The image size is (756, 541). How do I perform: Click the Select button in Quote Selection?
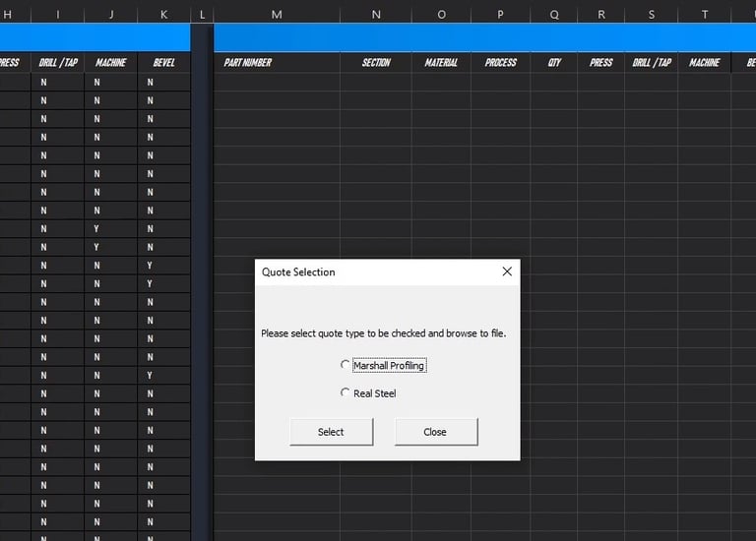point(331,432)
